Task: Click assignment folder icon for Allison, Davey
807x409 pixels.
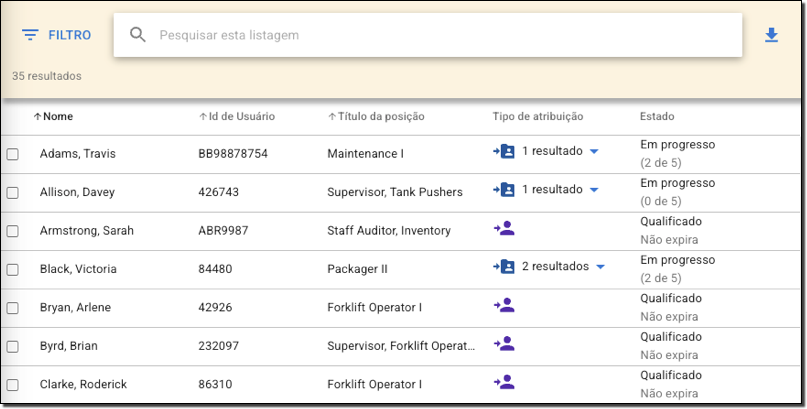Action: (504, 190)
